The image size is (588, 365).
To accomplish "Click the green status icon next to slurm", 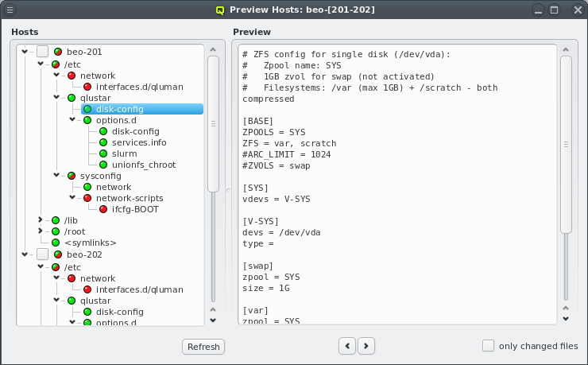I will [103, 153].
